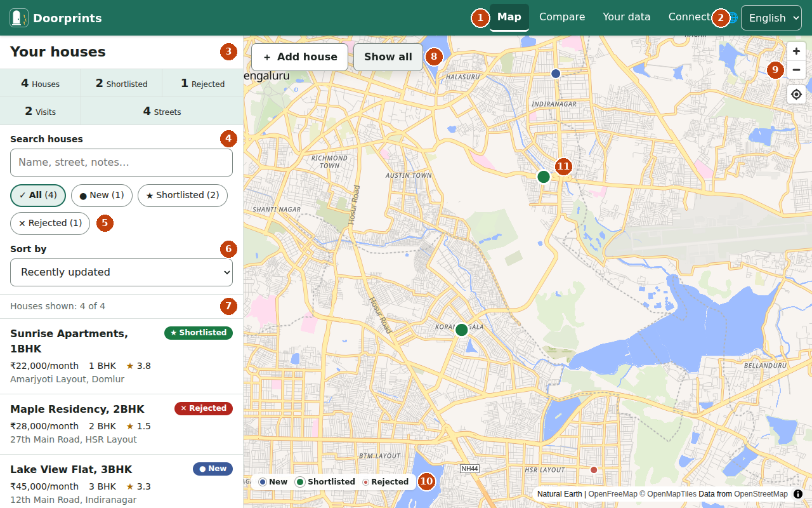Screen dimensions: 812x508
Task: Click the 2 Shortlisted stat tile
Action: tap(122, 83)
